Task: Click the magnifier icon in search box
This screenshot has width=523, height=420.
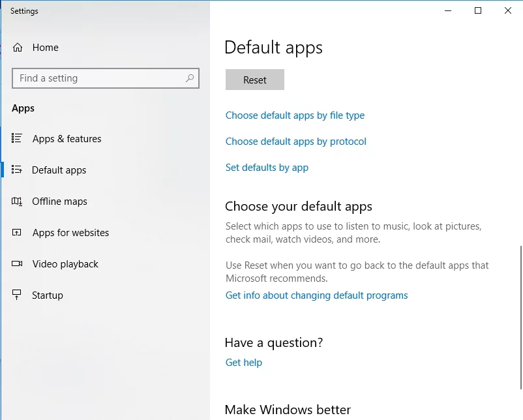Action: (x=190, y=78)
